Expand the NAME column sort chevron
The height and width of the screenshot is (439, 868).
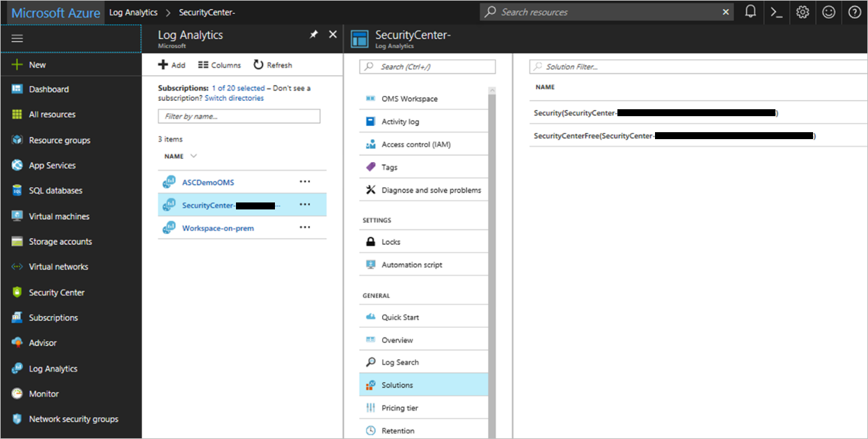194,156
